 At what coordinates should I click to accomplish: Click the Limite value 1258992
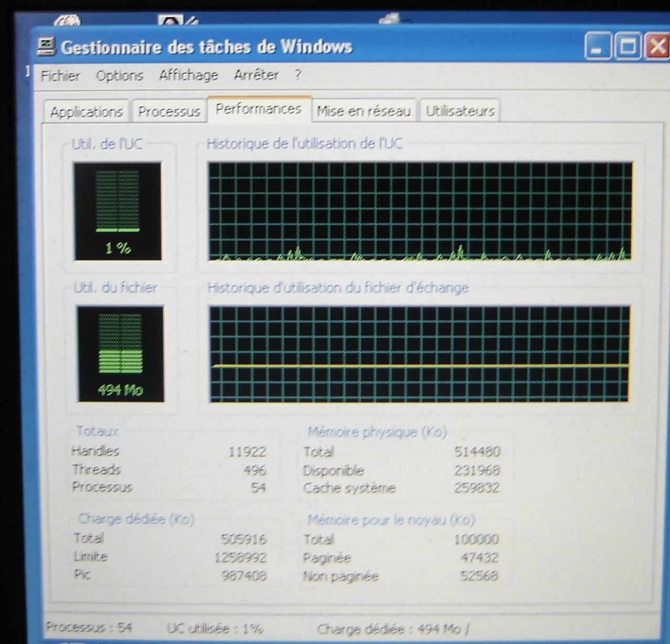click(x=240, y=557)
